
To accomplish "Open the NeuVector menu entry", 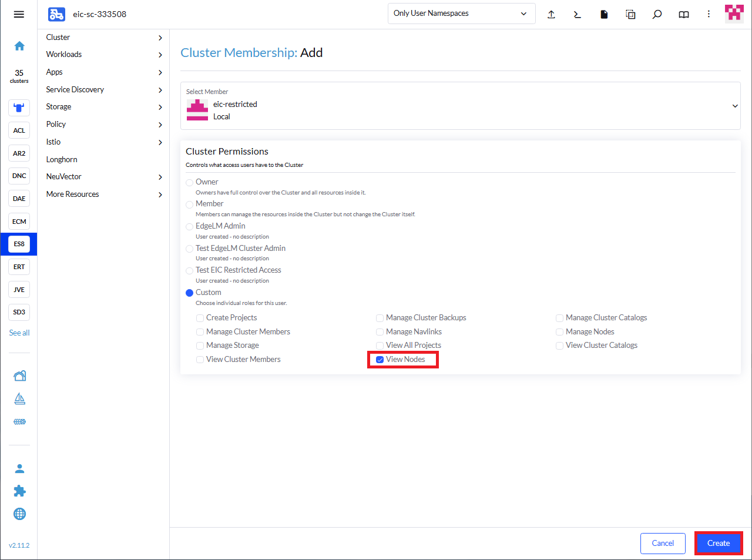I will 103,176.
